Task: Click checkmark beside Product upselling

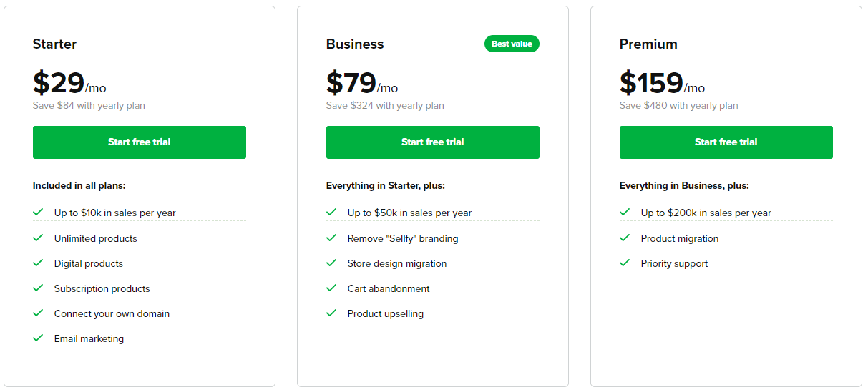Action: 331,313
